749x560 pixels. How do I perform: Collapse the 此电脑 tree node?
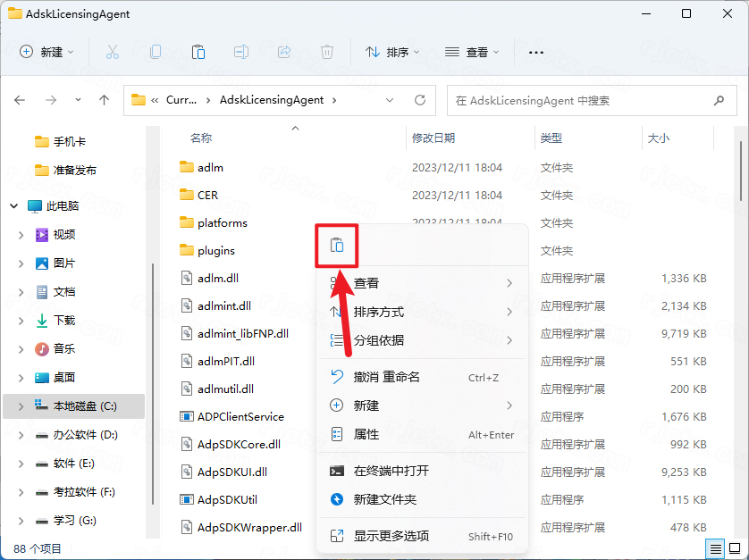tap(14, 205)
